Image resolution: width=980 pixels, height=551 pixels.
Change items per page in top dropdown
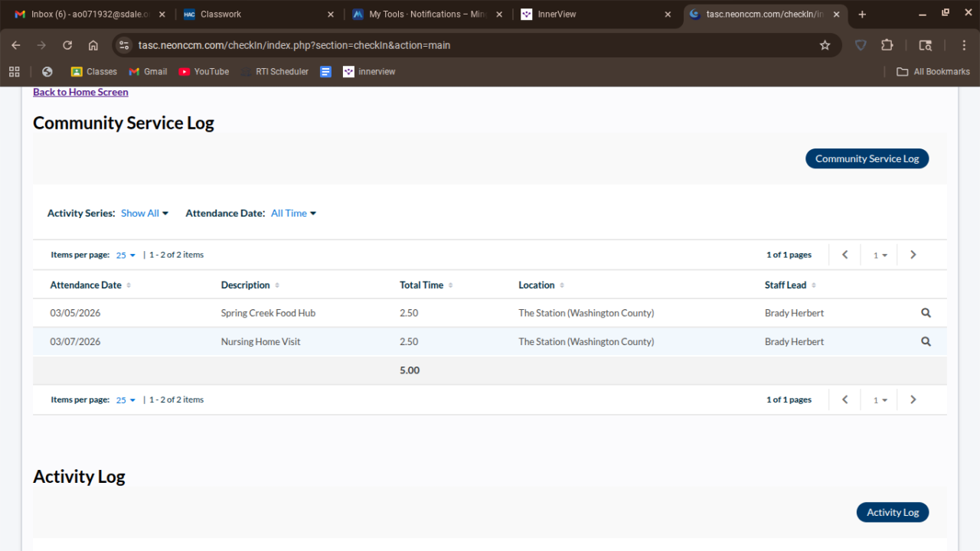click(126, 255)
